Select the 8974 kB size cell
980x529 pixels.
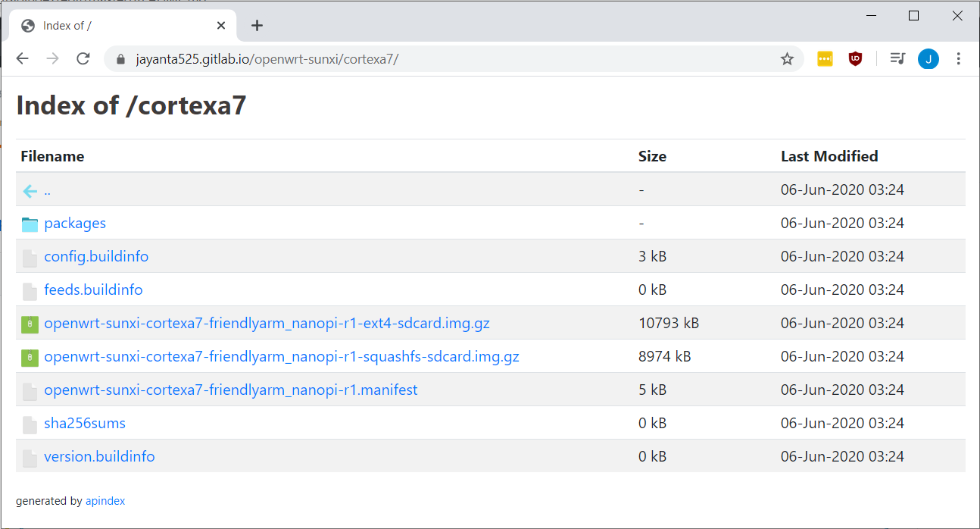click(665, 356)
